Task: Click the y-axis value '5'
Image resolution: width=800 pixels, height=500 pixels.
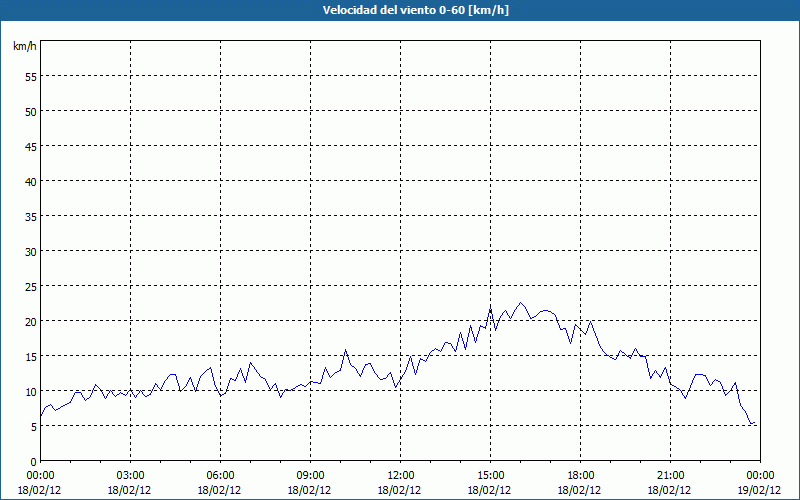Action: [34, 427]
